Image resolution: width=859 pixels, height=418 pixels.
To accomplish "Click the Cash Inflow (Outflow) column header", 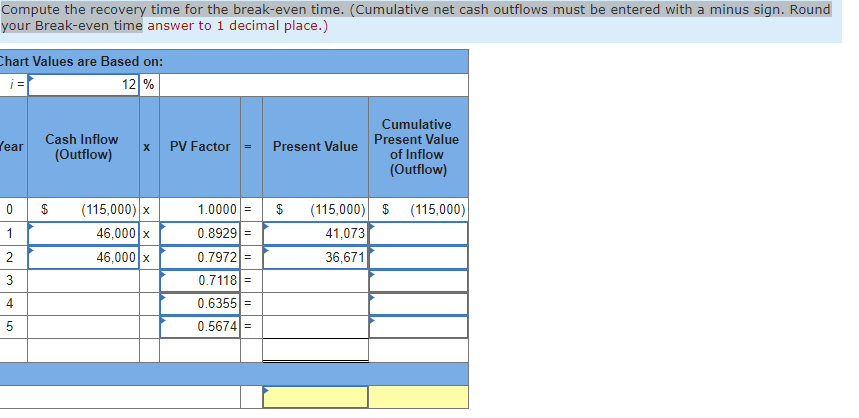I will click(x=82, y=147).
